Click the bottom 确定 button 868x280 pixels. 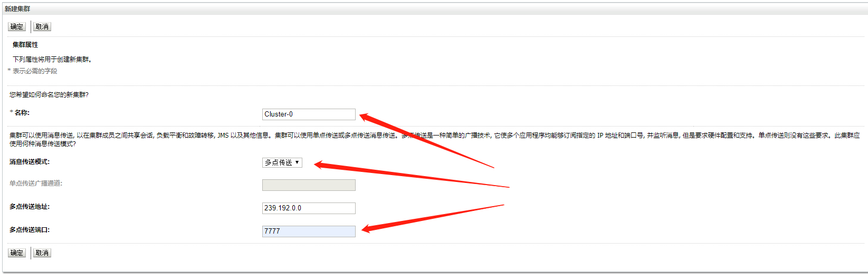coord(17,253)
